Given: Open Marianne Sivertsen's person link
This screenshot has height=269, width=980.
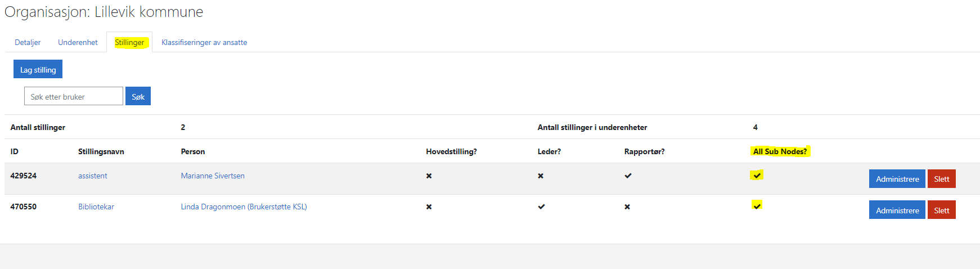Looking at the screenshot, I should [x=213, y=176].
